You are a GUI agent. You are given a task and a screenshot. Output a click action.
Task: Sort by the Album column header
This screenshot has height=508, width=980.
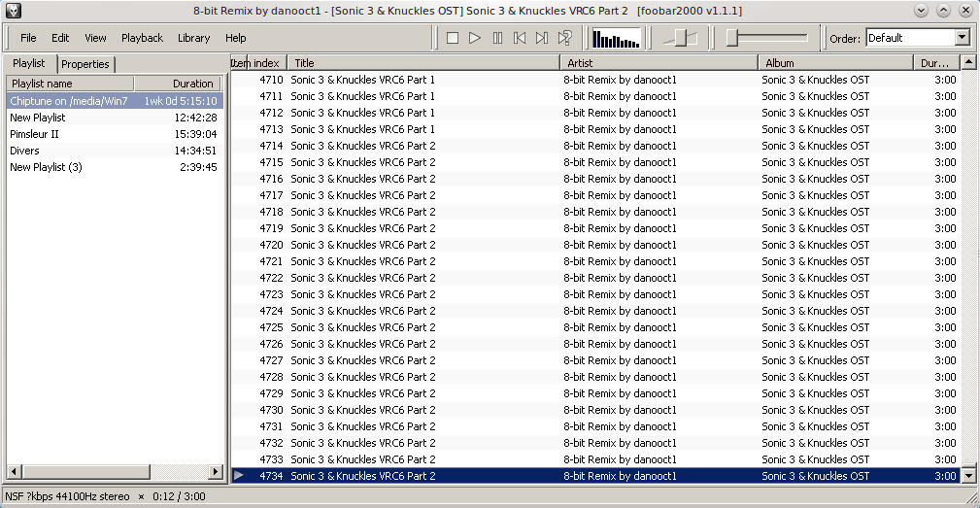[x=835, y=63]
